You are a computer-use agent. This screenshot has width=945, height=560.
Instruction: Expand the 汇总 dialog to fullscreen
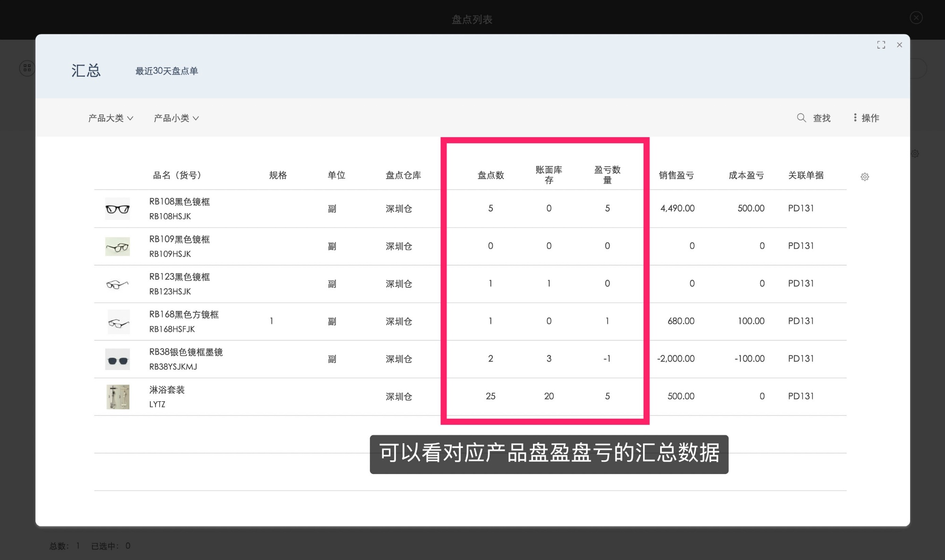pos(881,44)
